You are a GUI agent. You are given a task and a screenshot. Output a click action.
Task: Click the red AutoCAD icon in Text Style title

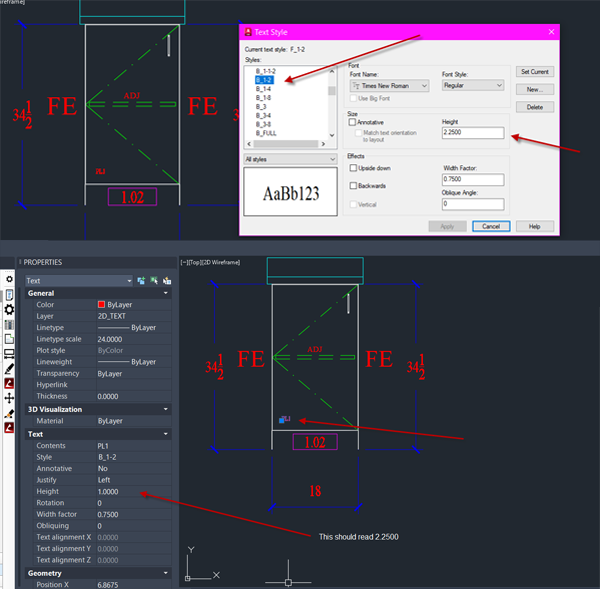click(247, 34)
